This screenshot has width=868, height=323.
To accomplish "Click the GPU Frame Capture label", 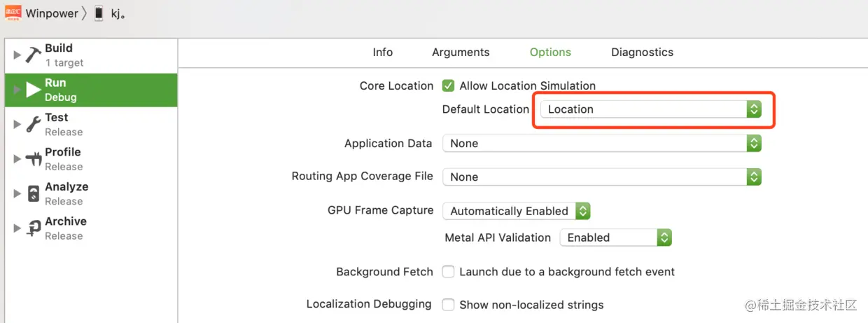I will pos(380,210).
